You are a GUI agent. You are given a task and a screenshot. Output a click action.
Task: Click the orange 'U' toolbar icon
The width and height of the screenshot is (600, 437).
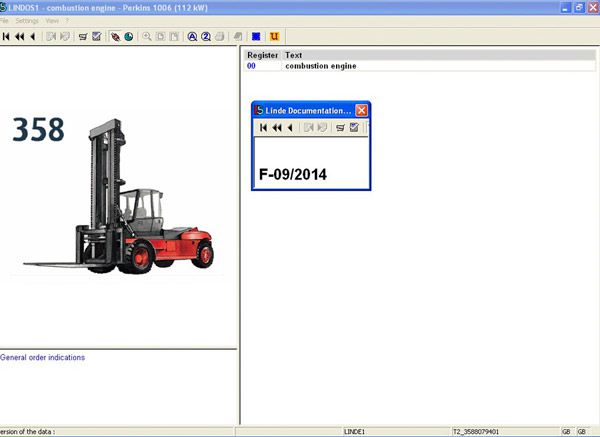pos(274,36)
